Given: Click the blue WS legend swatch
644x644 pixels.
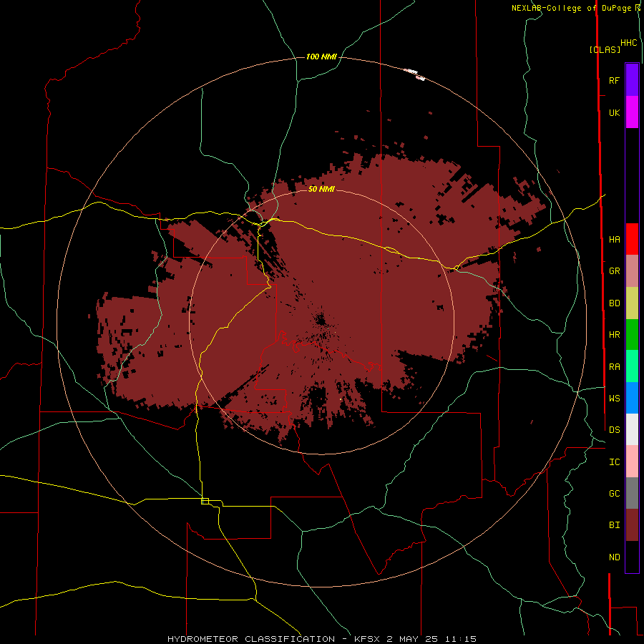Looking at the screenshot, I should (632, 398).
